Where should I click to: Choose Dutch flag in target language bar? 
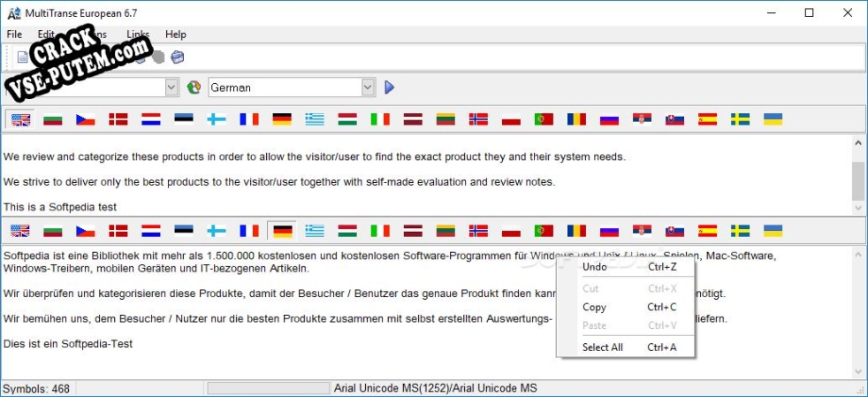point(150,231)
